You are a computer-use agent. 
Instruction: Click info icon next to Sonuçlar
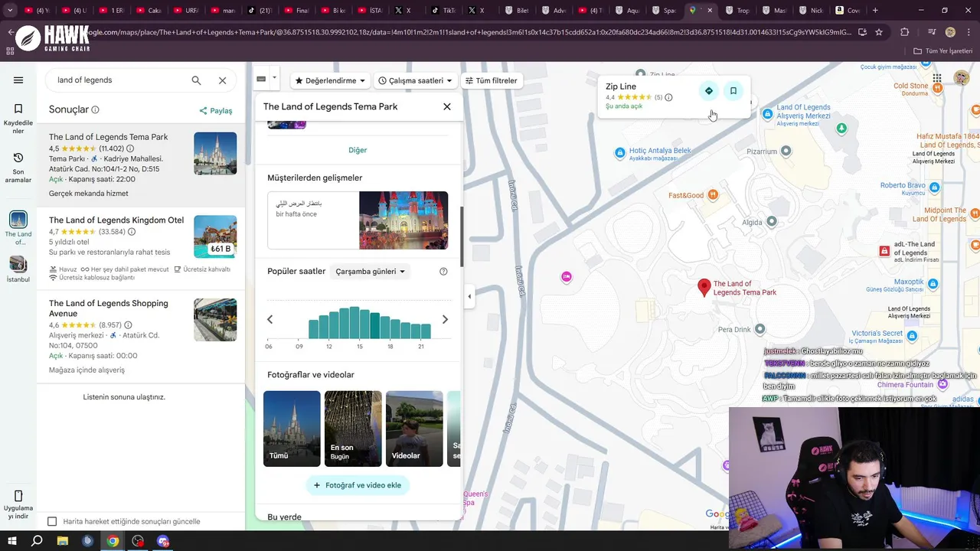pyautogui.click(x=95, y=109)
